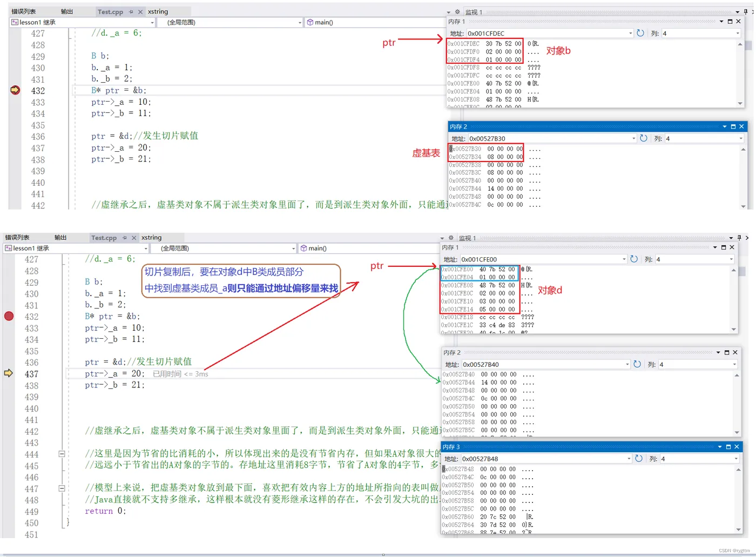Select 监视 1 tab in lower capture
Screen dimensions: 756x557
click(467, 238)
